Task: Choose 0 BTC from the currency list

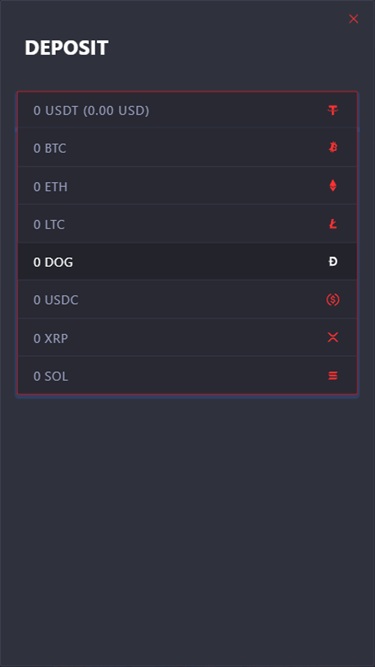Action: point(187,148)
